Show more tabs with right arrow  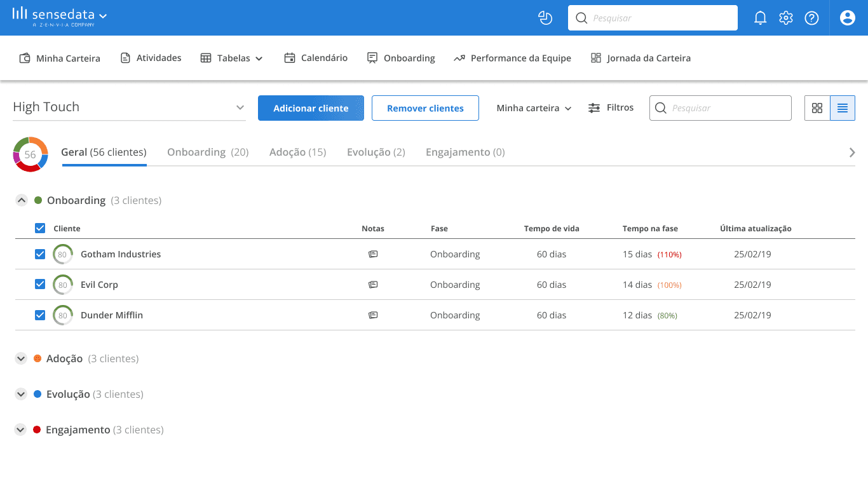[852, 152]
